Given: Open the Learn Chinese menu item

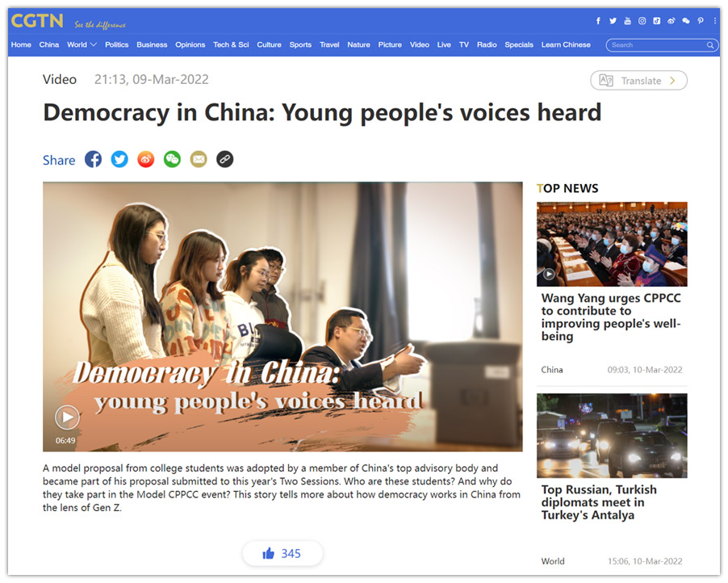Looking at the screenshot, I should click(x=566, y=44).
